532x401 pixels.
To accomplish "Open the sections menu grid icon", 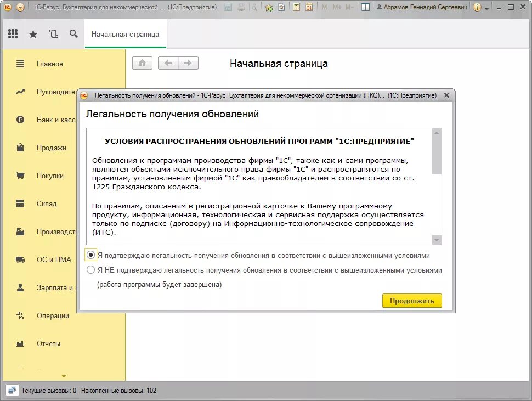I will tap(13, 34).
